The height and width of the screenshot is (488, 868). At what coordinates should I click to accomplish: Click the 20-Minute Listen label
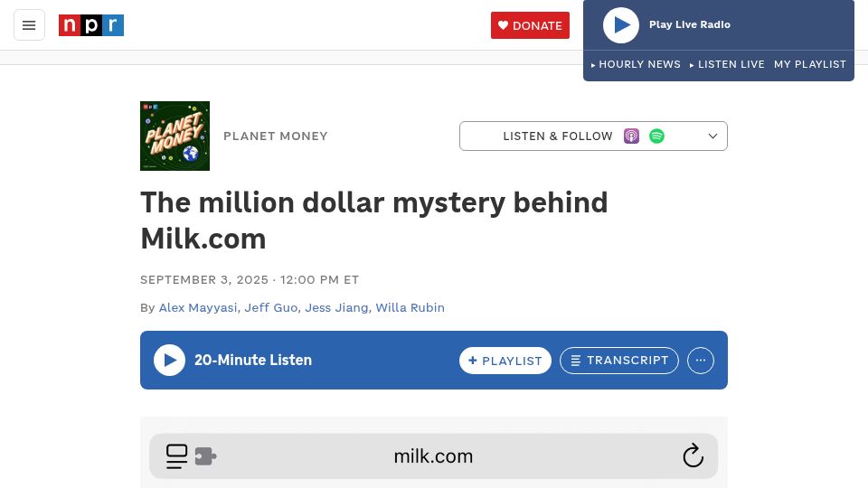pyautogui.click(x=253, y=361)
